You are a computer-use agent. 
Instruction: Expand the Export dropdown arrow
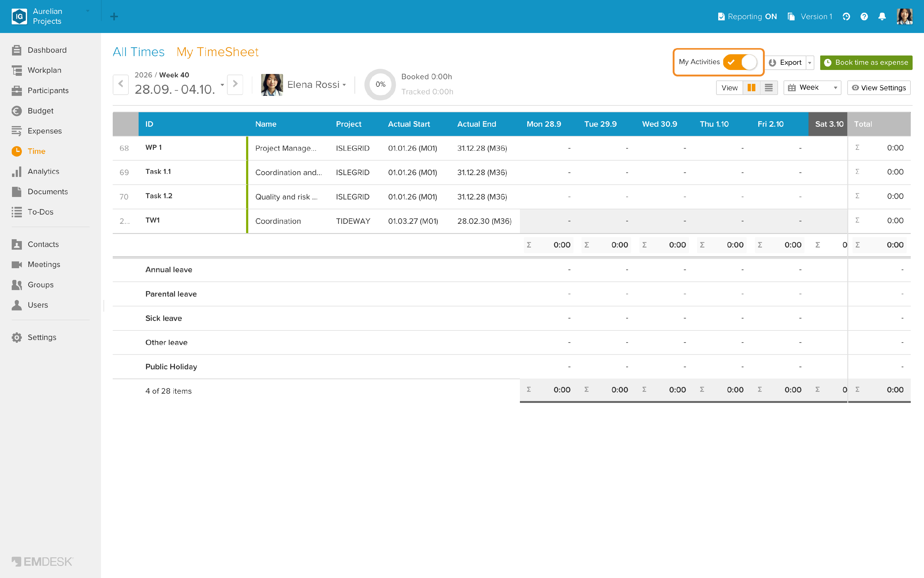click(x=809, y=63)
